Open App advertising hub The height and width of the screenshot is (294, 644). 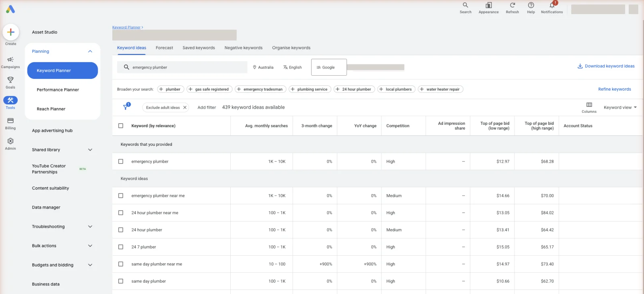(x=52, y=130)
